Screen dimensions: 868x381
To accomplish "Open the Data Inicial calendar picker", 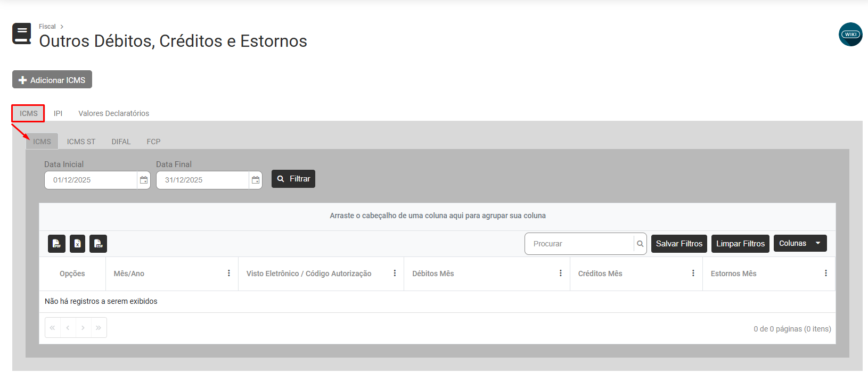I will pyautogui.click(x=144, y=180).
